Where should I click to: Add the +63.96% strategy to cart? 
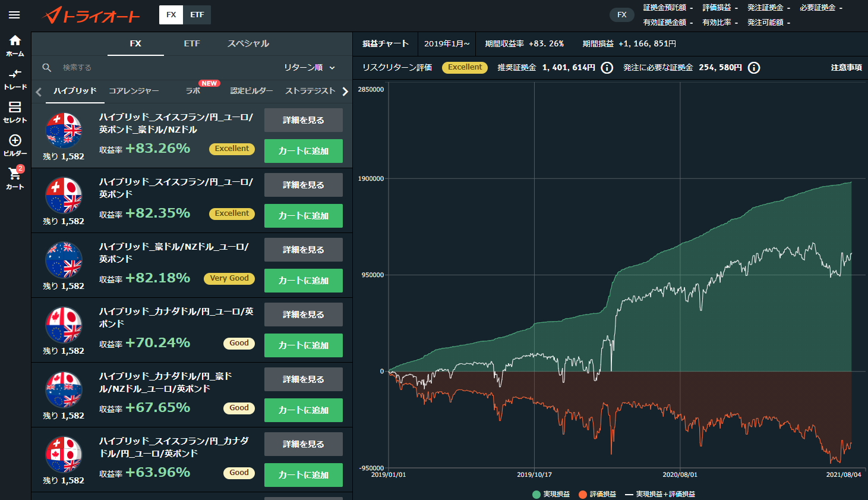pos(304,475)
